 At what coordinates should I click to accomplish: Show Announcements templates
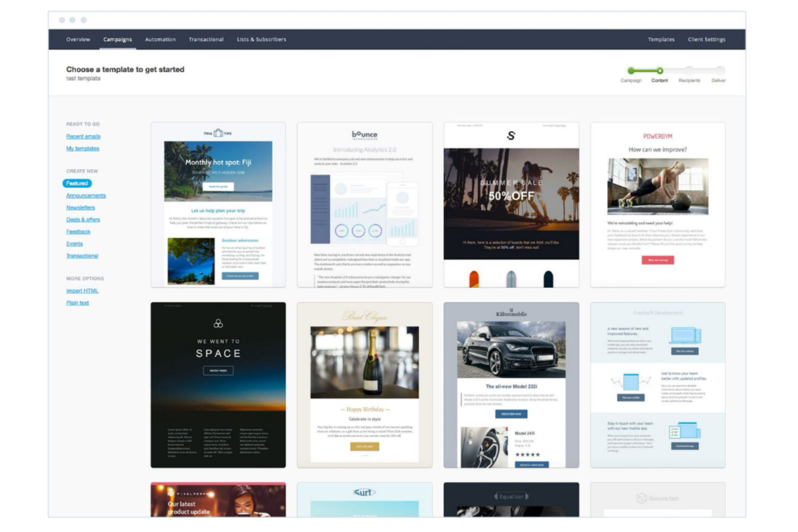click(86, 196)
